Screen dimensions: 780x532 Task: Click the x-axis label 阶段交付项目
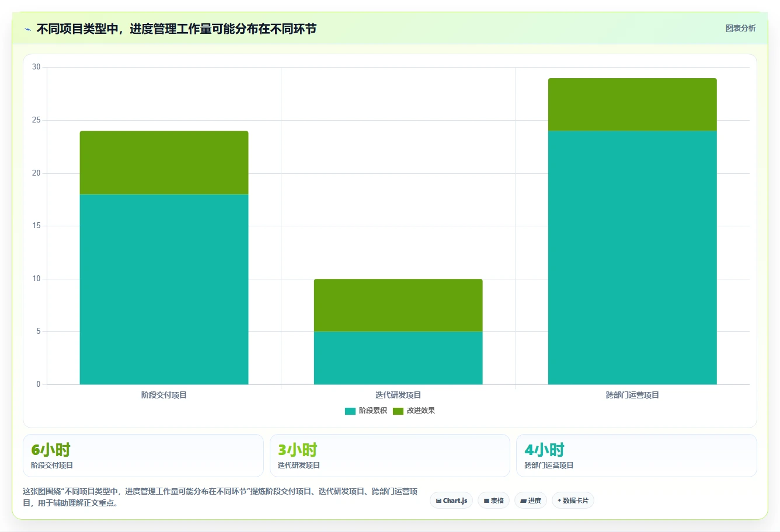164,395
